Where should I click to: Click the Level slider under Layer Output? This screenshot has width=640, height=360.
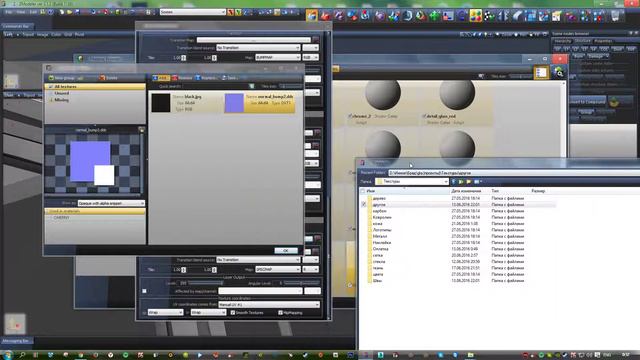(205, 283)
